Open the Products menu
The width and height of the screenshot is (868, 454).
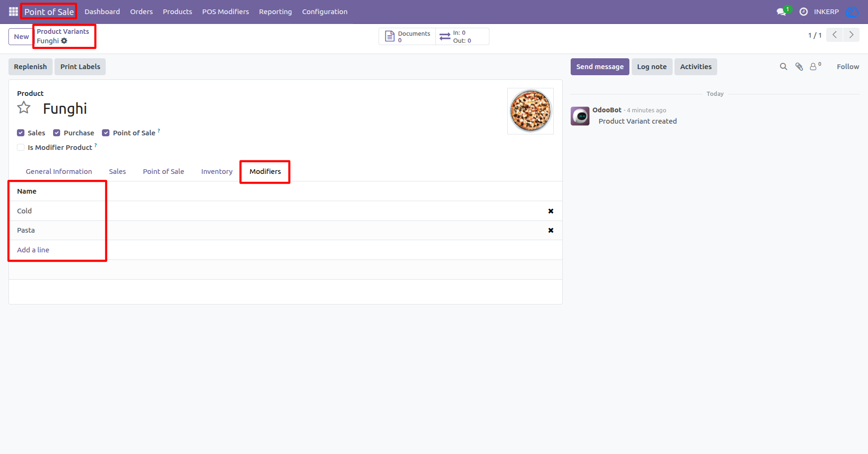point(178,12)
